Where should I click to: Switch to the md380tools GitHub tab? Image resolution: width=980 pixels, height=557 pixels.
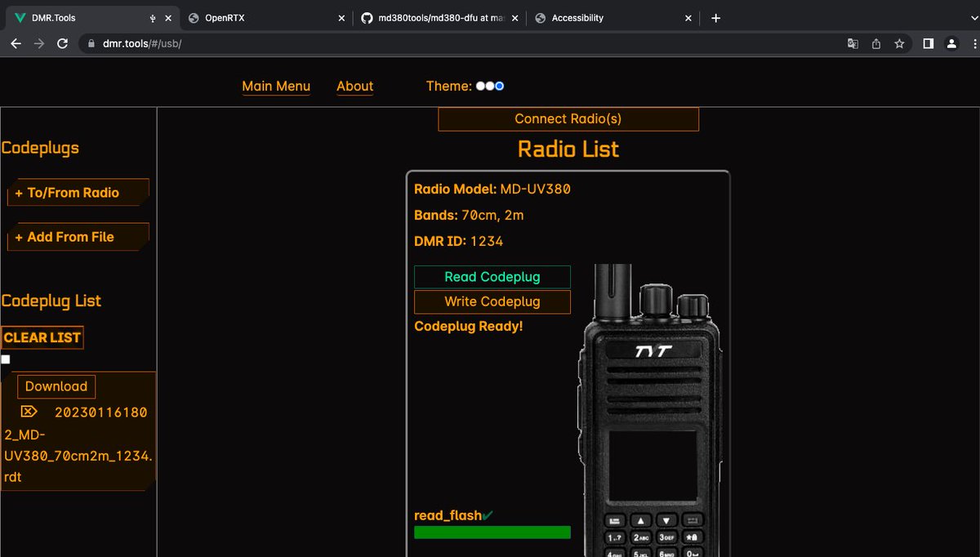pos(439,18)
